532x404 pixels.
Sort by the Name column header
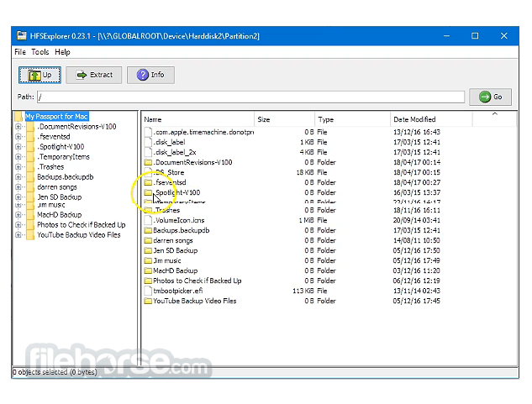click(198, 119)
